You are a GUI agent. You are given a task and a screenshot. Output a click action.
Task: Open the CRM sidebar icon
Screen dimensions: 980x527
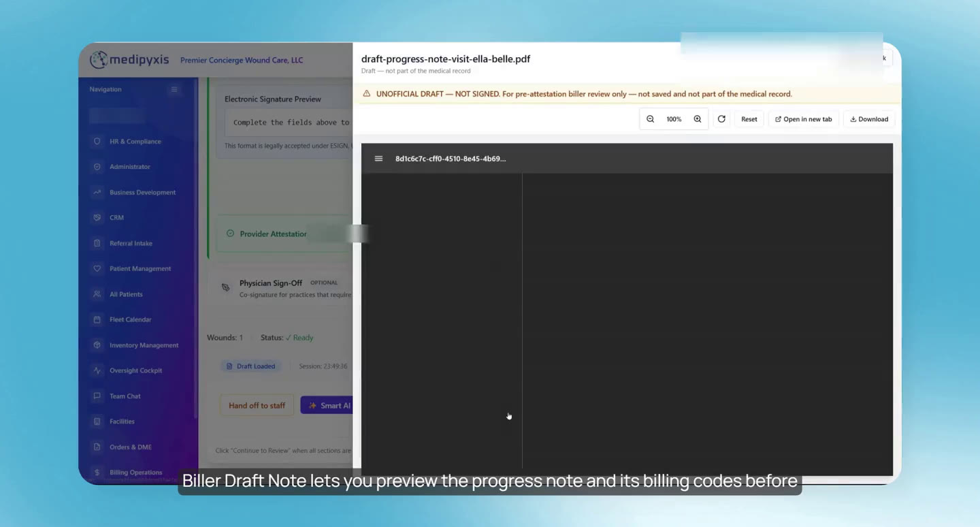(97, 218)
